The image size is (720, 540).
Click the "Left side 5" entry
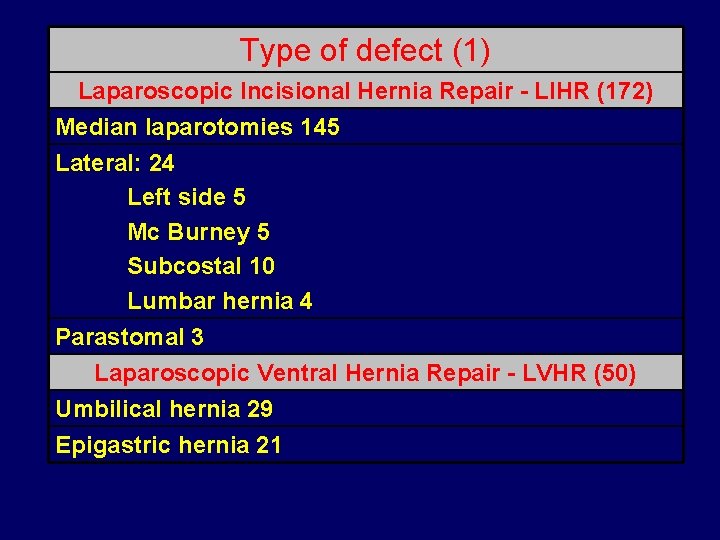(186, 198)
